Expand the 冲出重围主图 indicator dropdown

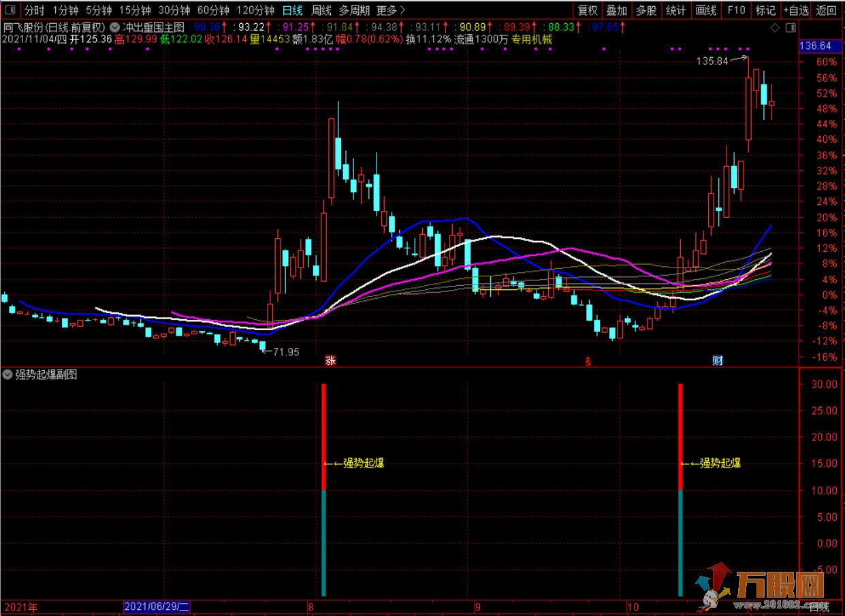(x=114, y=28)
